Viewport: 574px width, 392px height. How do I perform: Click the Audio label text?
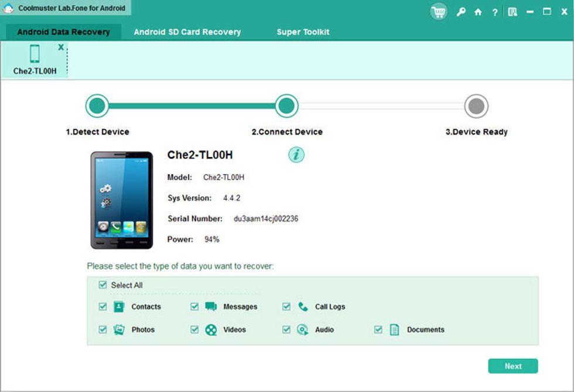click(324, 330)
